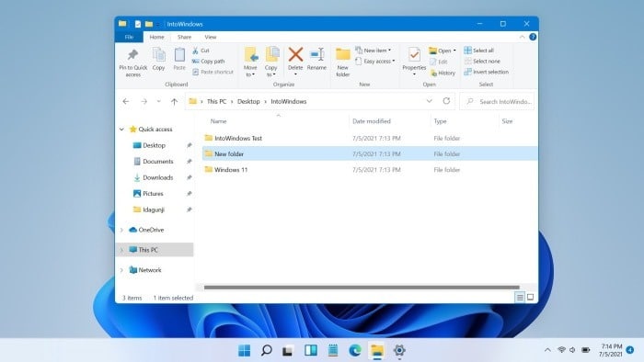Expand the This PC tree node
Viewport: 644px width, 362px height.
(121, 250)
